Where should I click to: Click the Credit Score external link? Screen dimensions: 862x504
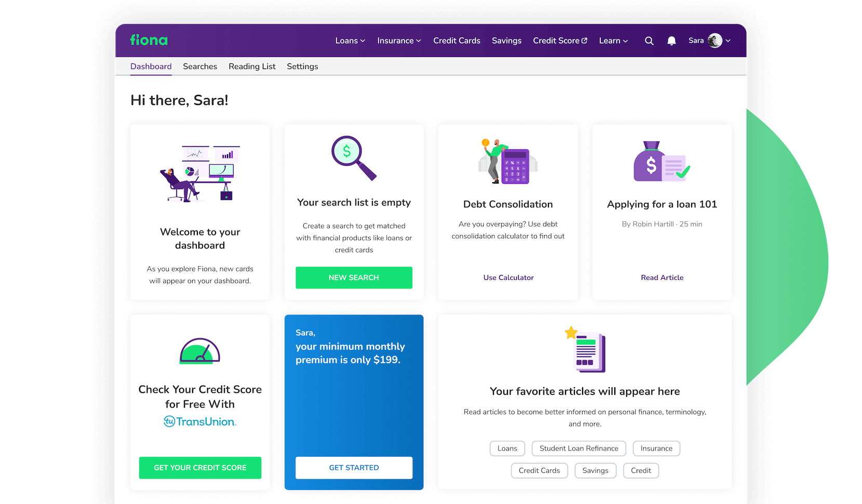coord(560,41)
